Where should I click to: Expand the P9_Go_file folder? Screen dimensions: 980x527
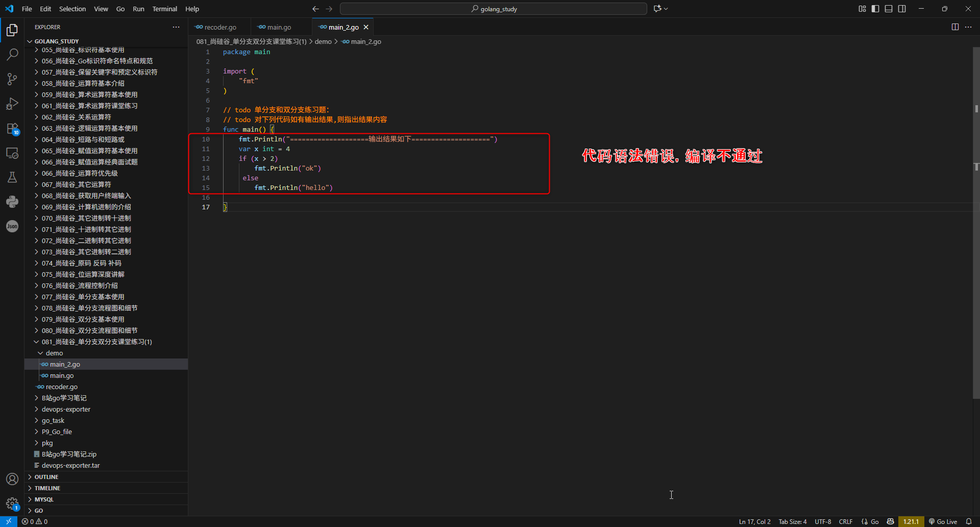tap(106, 432)
